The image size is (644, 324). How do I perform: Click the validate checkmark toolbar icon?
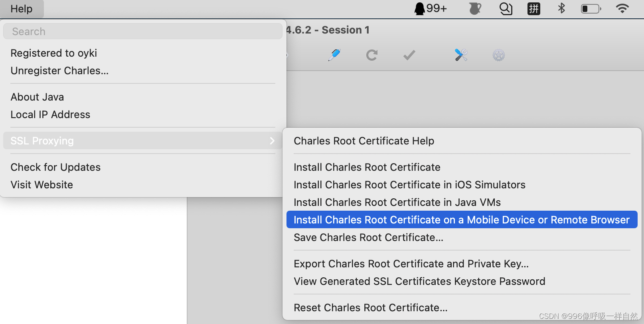click(409, 55)
